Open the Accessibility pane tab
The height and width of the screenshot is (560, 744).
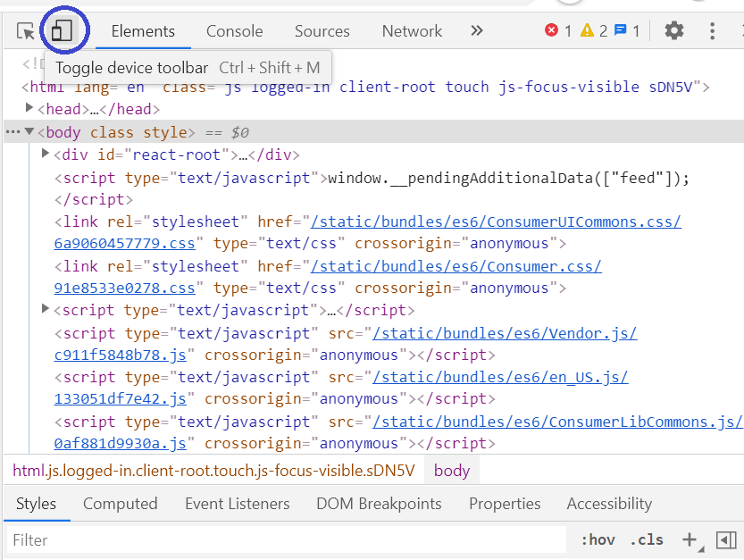pyautogui.click(x=609, y=504)
